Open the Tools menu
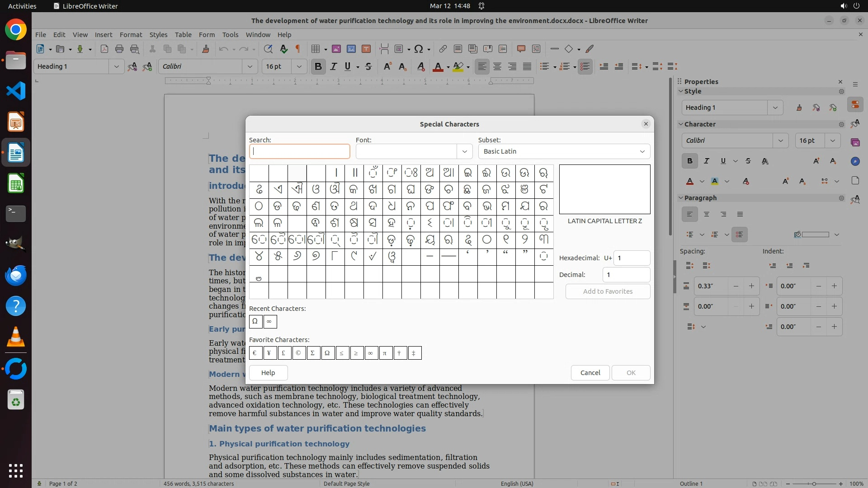The image size is (868, 488). click(x=230, y=34)
